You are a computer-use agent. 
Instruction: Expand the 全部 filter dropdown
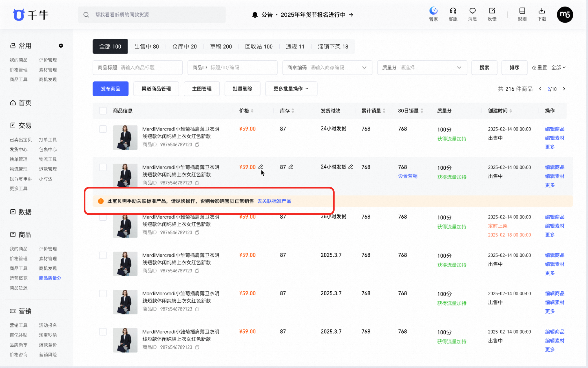pyautogui.click(x=559, y=68)
